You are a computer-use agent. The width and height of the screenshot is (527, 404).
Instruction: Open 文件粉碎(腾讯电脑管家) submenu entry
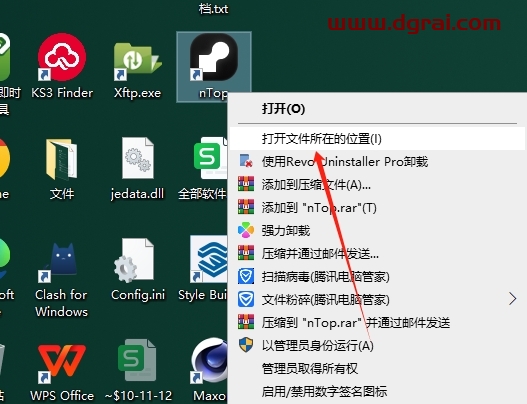click(x=376, y=299)
